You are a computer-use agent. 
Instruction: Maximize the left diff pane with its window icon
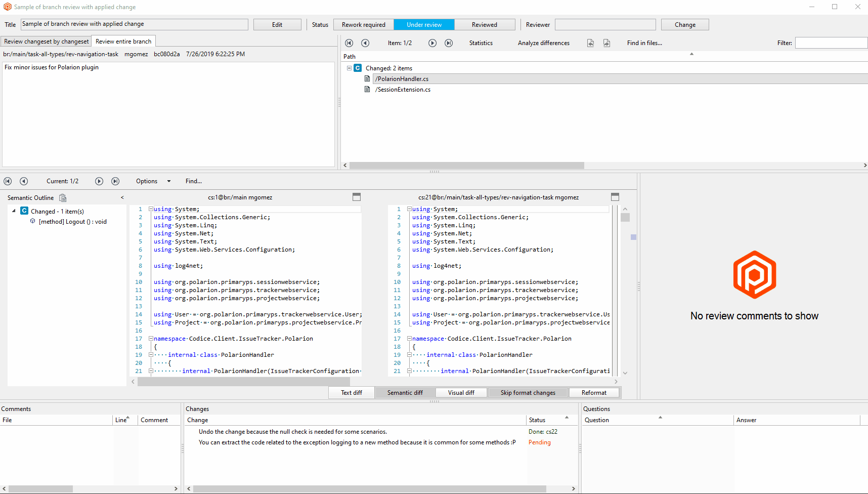click(x=357, y=197)
